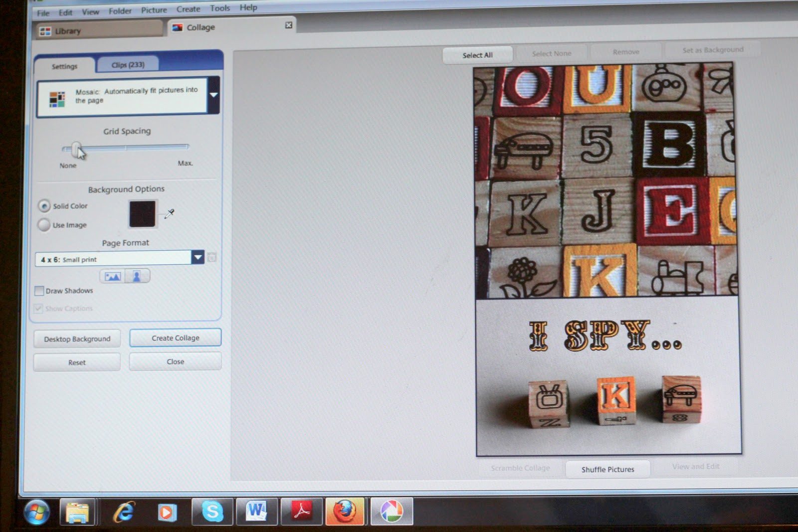798x532 pixels.
Task: Select the Use Image radio button
Action: coord(44,225)
